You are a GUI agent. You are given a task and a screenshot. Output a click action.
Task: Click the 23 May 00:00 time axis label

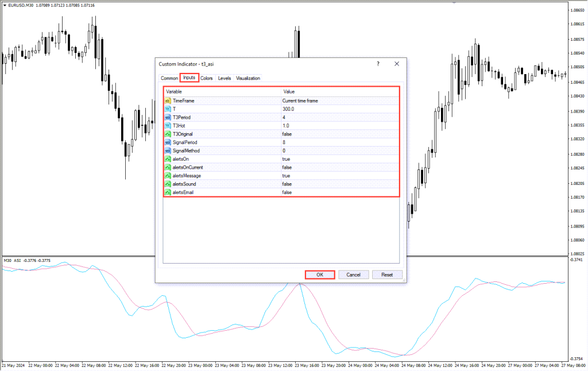pos(200,365)
